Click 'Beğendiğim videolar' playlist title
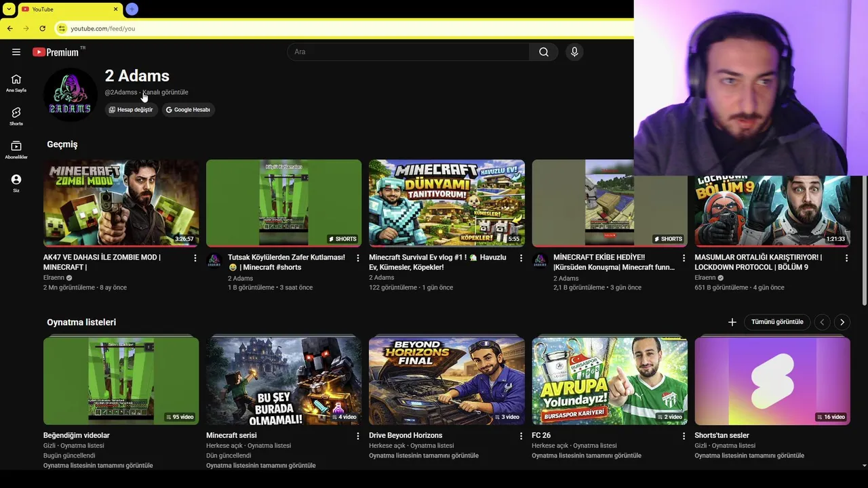This screenshot has height=488, width=868. [77, 435]
